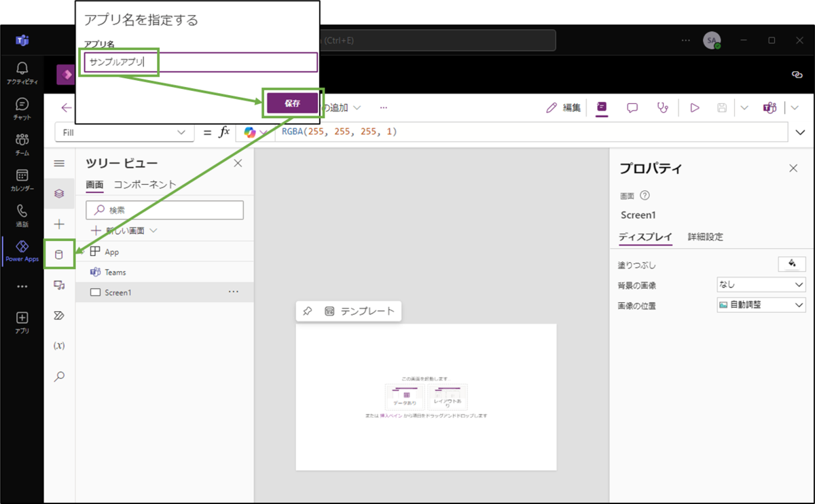
Task: Expand the save options chevron
Action: point(744,107)
